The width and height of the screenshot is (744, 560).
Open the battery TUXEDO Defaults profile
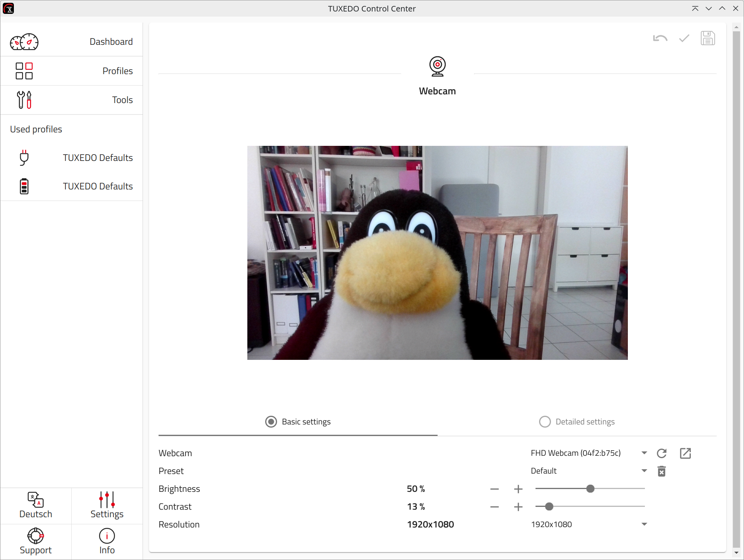tap(71, 186)
